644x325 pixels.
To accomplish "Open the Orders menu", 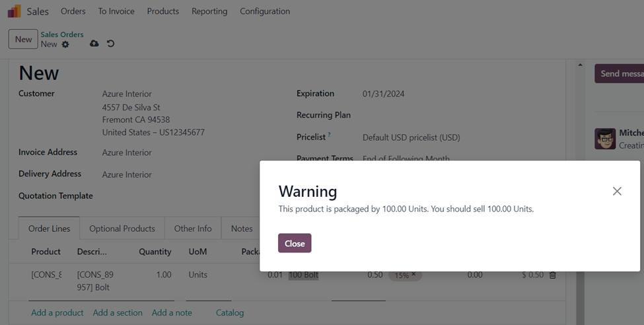I will click(73, 11).
